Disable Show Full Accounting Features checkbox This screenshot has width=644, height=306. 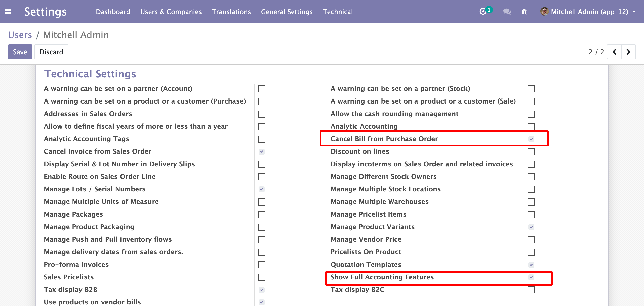click(531, 277)
